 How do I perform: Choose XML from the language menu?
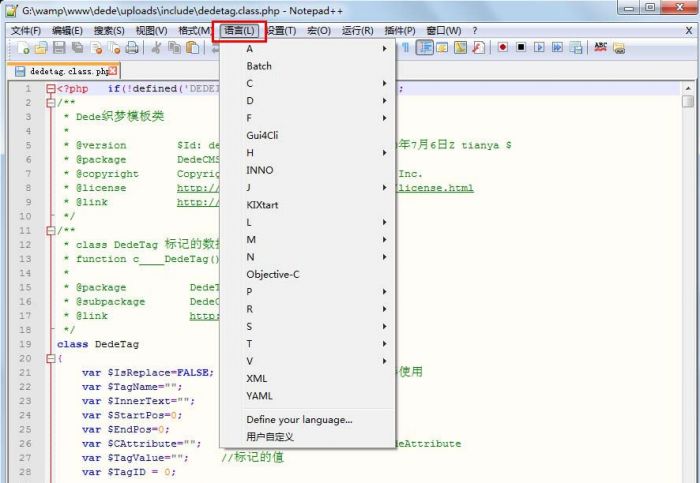[x=308, y=379]
